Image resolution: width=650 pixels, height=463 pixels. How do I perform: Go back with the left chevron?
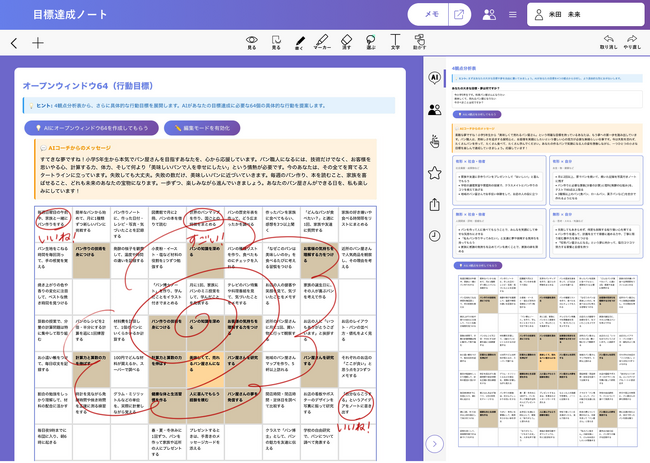[14, 43]
